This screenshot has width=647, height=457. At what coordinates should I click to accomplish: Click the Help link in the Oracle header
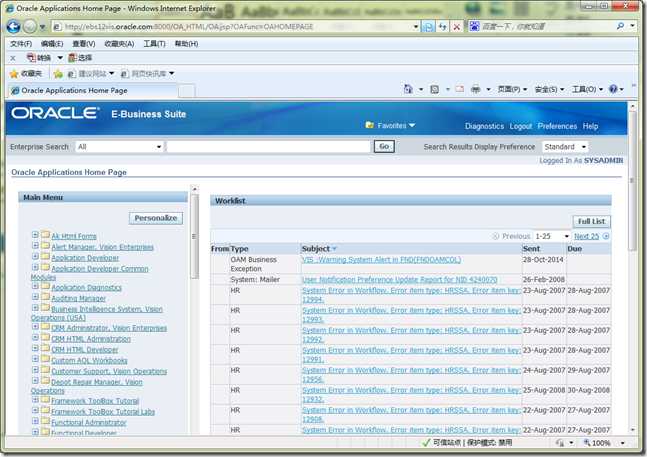590,126
